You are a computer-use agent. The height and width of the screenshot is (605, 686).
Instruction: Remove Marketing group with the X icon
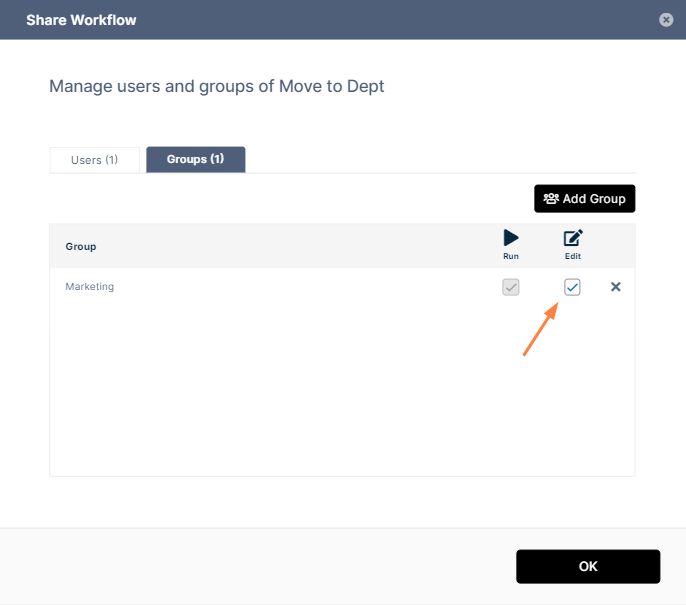click(616, 287)
